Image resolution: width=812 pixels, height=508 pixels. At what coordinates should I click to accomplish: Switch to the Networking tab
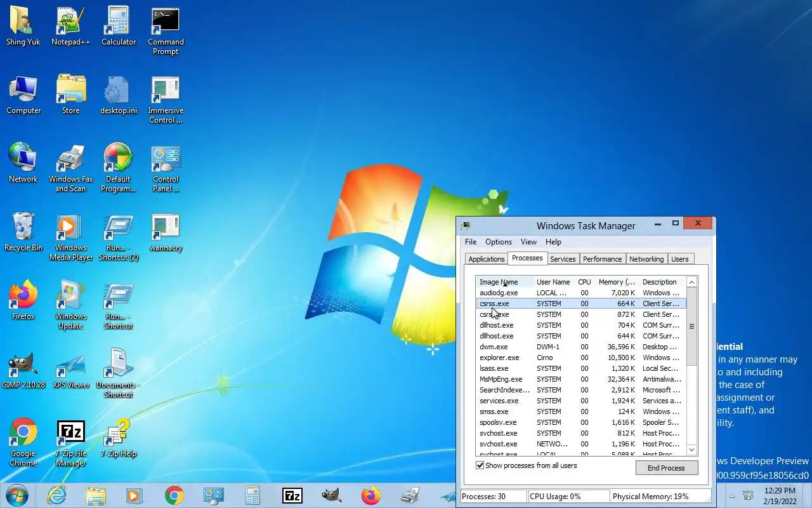click(x=646, y=259)
